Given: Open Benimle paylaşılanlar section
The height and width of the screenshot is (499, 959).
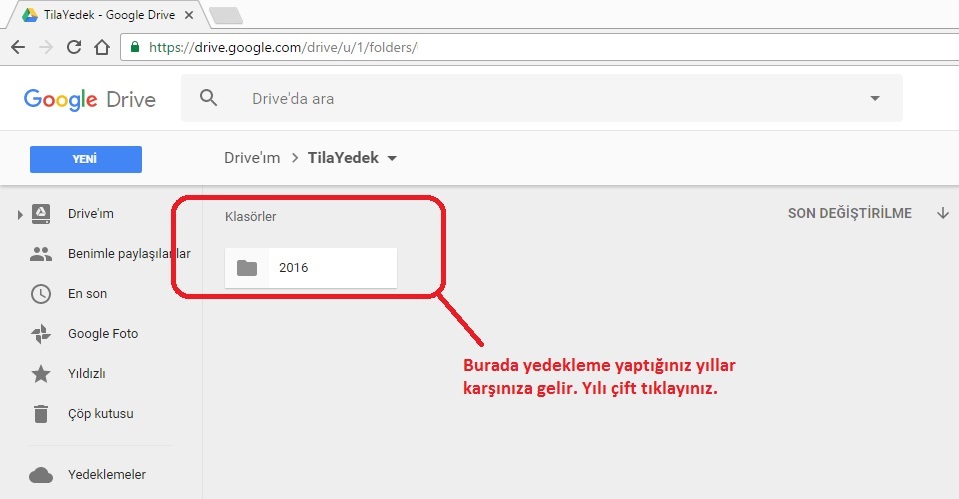Looking at the screenshot, I should 129,254.
